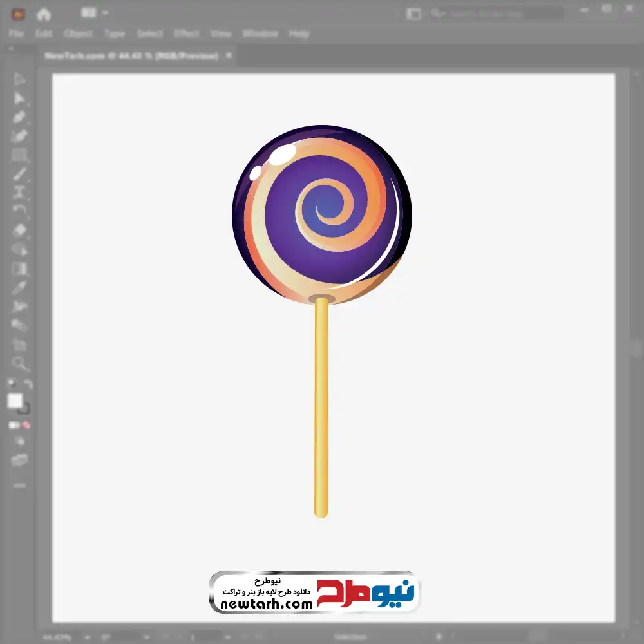
Task: Pick the Pen tool
Action: [x=19, y=117]
